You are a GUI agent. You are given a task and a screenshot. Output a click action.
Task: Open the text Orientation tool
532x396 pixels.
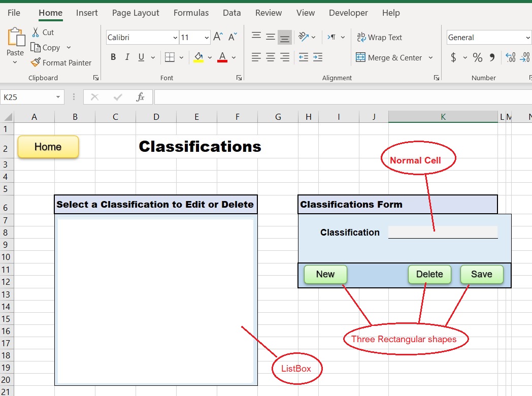304,37
